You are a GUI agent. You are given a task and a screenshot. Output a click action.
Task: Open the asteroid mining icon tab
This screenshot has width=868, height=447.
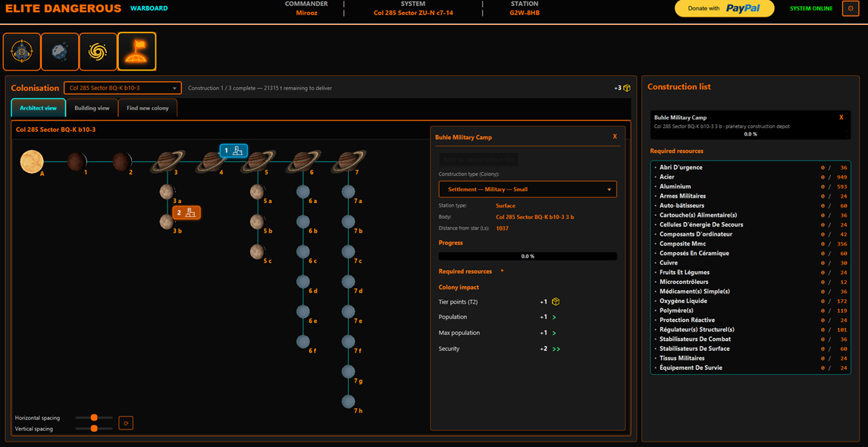[x=61, y=52]
